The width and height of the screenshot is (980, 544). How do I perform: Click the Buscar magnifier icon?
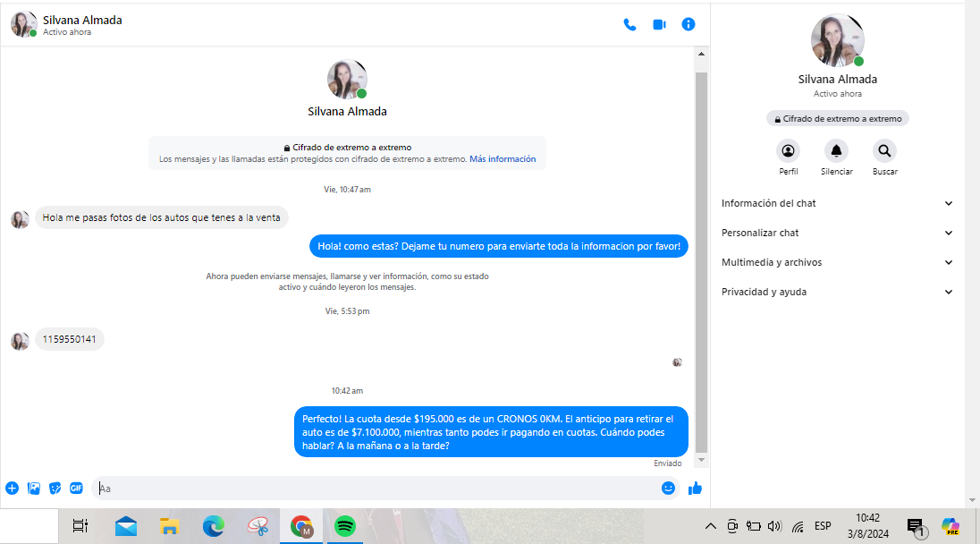coord(884,150)
